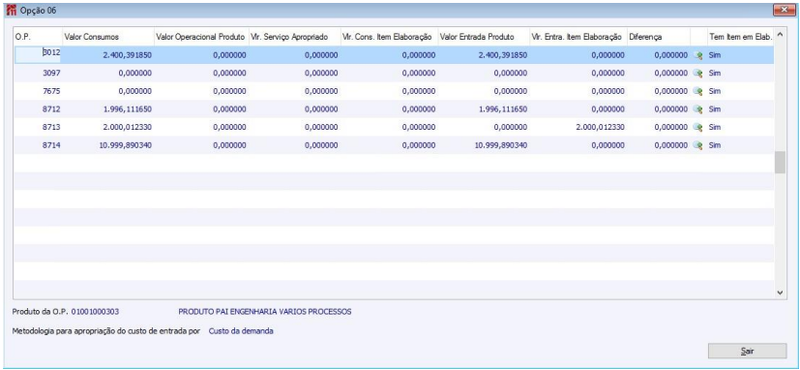Click PRODUTO PAI ENGENHARIA VARIOS PROCESSOS text
Viewport: 800px width, 370px height.
click(x=265, y=311)
